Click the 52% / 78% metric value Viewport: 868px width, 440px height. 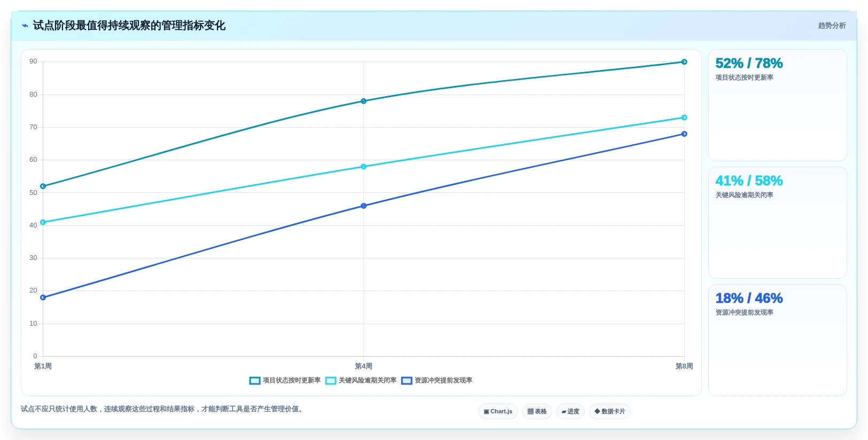[x=749, y=64]
